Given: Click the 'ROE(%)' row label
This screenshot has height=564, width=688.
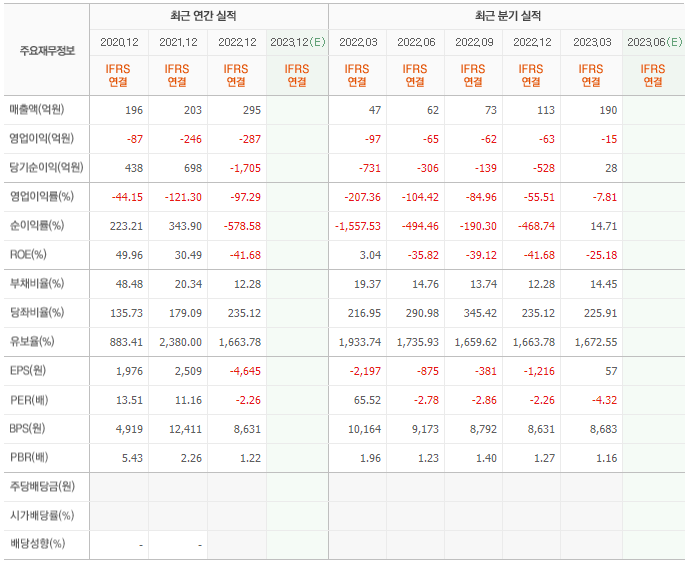Looking at the screenshot, I should (x=28, y=255).
